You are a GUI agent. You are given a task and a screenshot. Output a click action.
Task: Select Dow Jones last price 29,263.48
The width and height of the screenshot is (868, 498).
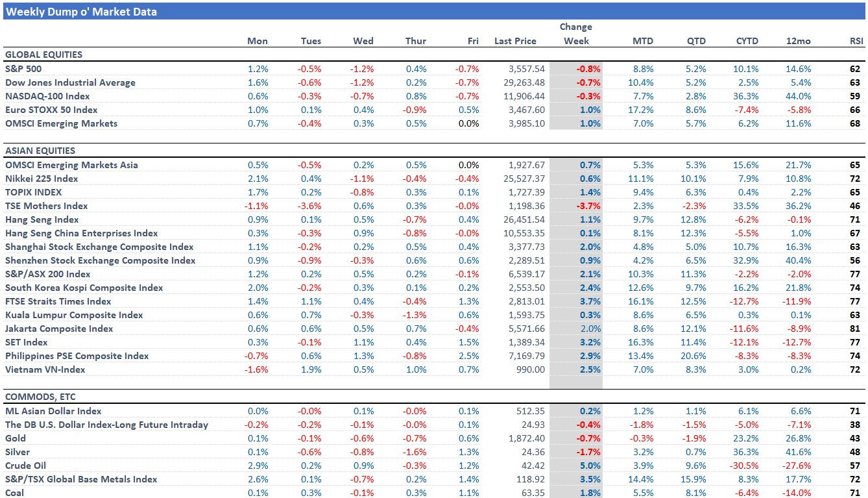(524, 82)
